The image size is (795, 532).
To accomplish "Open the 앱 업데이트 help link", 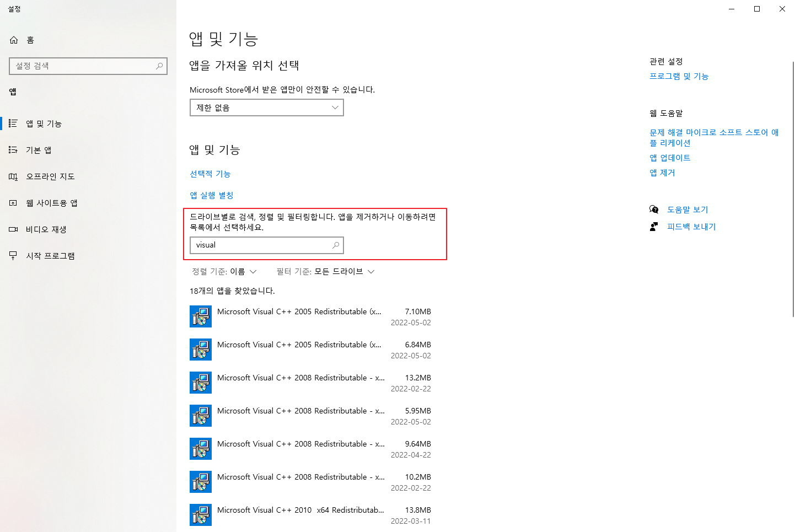I will tap(670, 158).
